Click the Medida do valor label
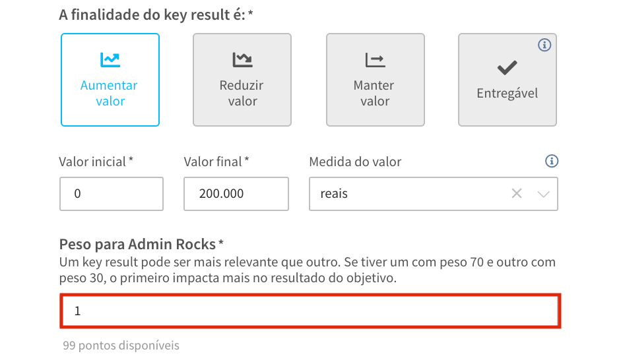Image resolution: width=623 pixels, height=364 pixels. point(355,162)
